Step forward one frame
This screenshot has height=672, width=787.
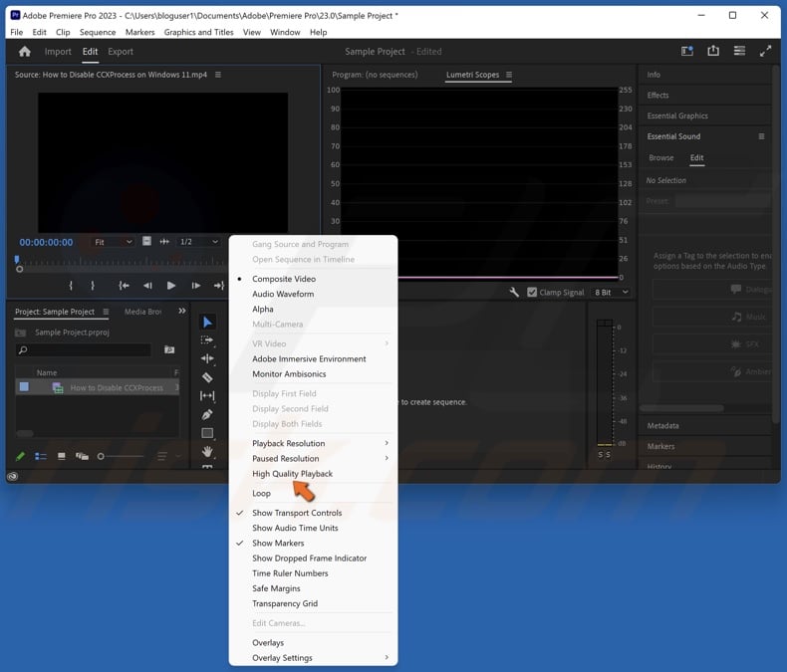coord(195,286)
